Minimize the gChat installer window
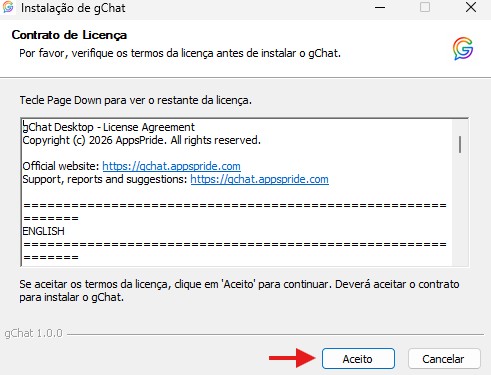The image size is (491, 375). pos(380,7)
